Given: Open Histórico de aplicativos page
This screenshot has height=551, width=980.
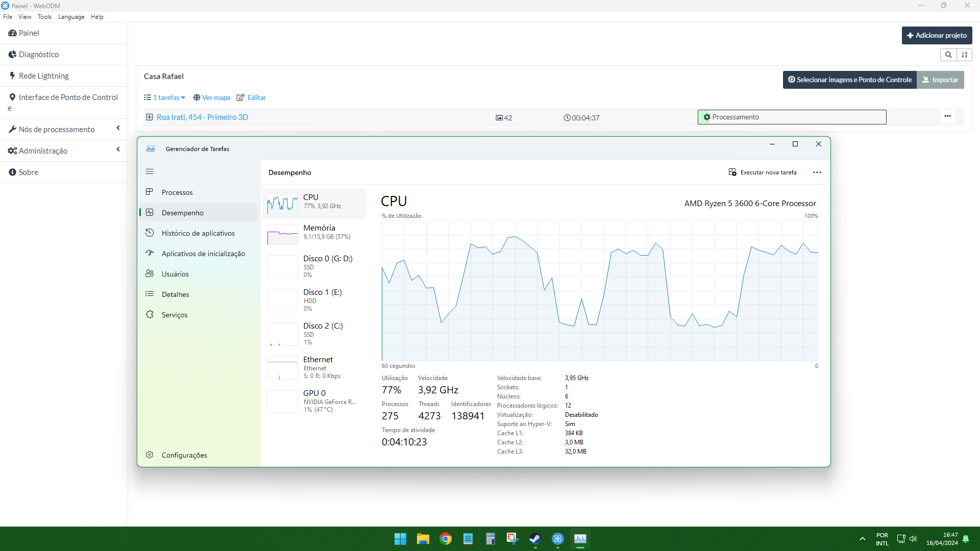Looking at the screenshot, I should pyautogui.click(x=198, y=233).
